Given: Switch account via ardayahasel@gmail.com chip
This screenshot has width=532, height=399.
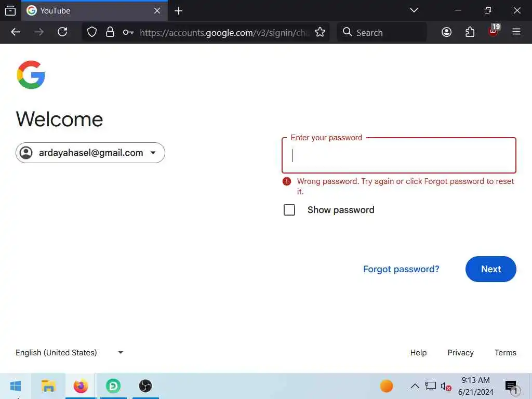Looking at the screenshot, I should [x=90, y=153].
